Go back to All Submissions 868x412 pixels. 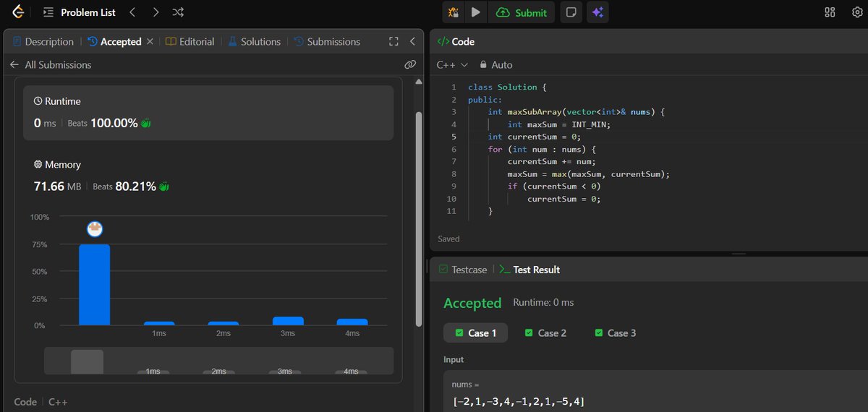(51, 65)
